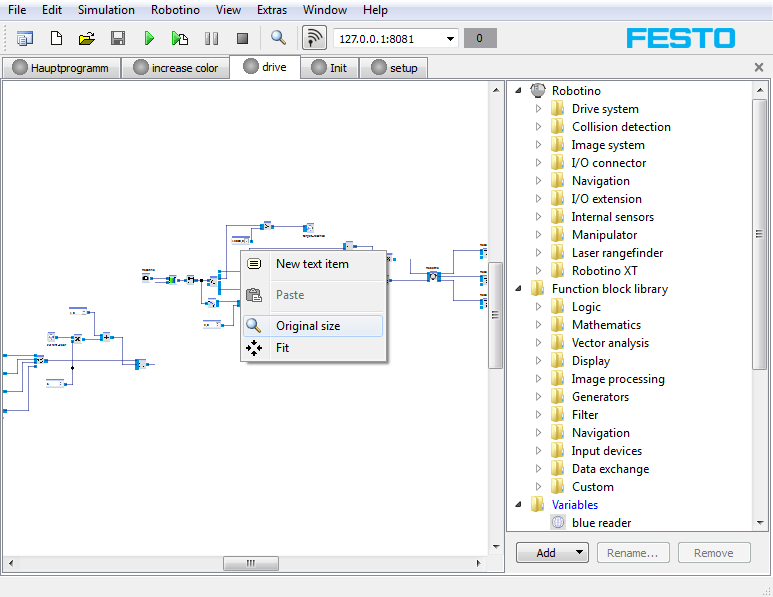Image resolution: width=773 pixels, height=597 pixels.
Task: Select the Robotino XT folder icon
Action: (558, 271)
